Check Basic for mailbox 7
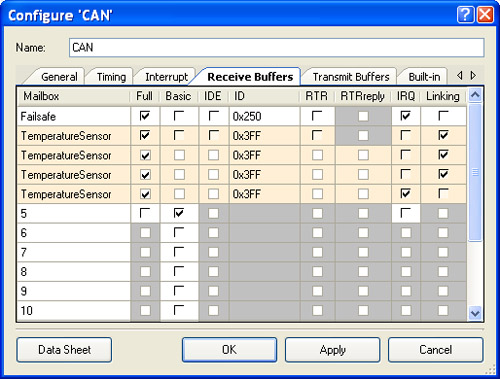This screenshot has width=500, height=379. point(179,252)
